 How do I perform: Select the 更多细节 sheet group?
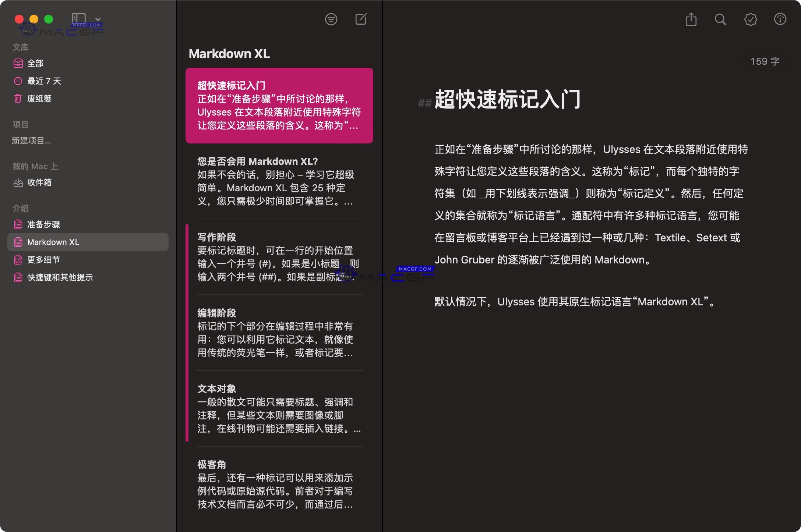click(43, 260)
